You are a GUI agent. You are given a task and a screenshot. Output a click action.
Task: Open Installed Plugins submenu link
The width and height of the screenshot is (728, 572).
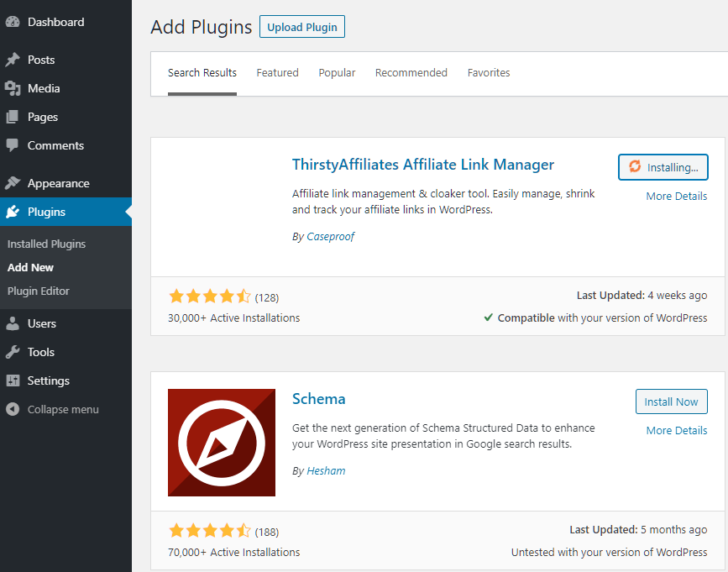click(x=46, y=244)
